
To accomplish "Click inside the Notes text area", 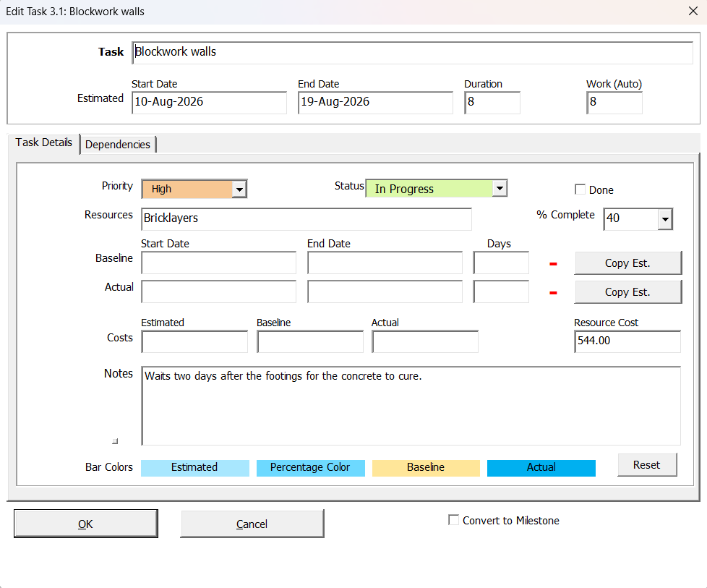I will [x=411, y=406].
